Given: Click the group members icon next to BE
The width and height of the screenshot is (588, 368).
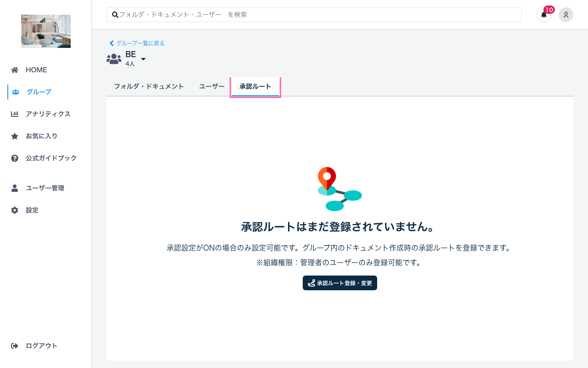Looking at the screenshot, I should (x=113, y=58).
